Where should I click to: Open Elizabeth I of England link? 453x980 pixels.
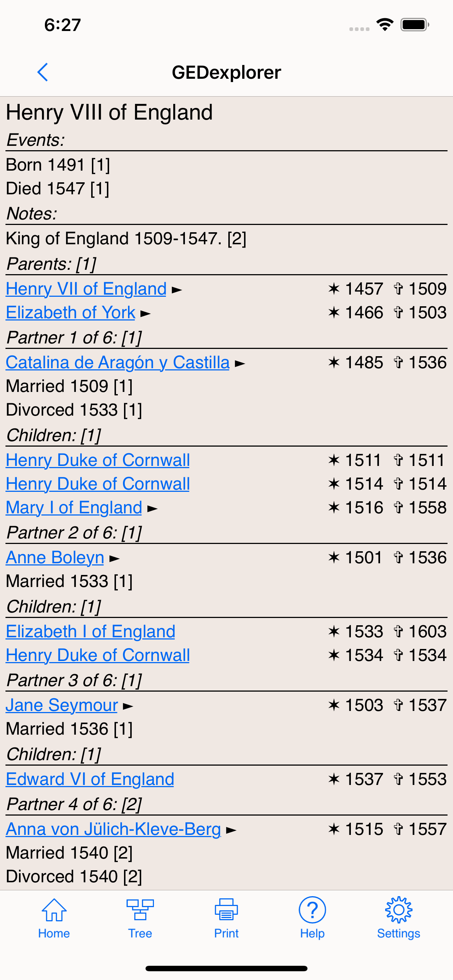90,631
